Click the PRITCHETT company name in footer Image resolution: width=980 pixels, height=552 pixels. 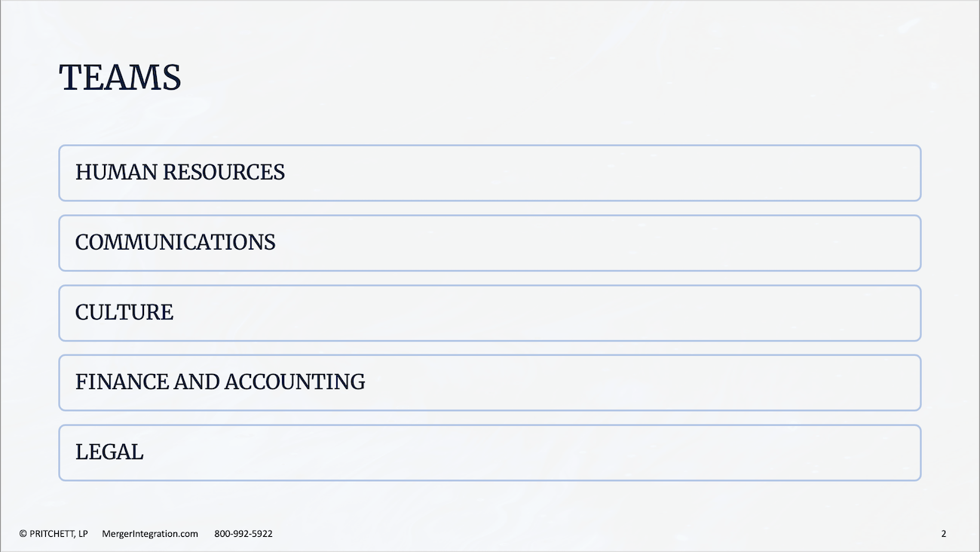click(51, 534)
